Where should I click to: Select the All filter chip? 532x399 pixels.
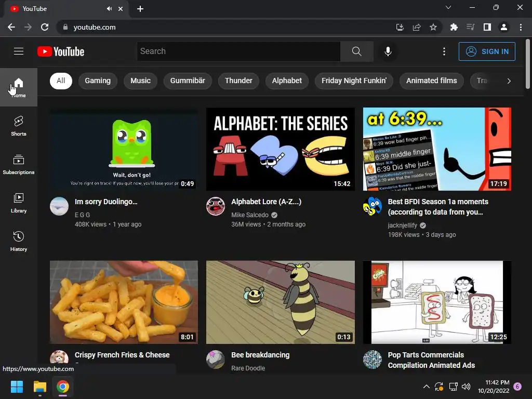click(x=61, y=81)
